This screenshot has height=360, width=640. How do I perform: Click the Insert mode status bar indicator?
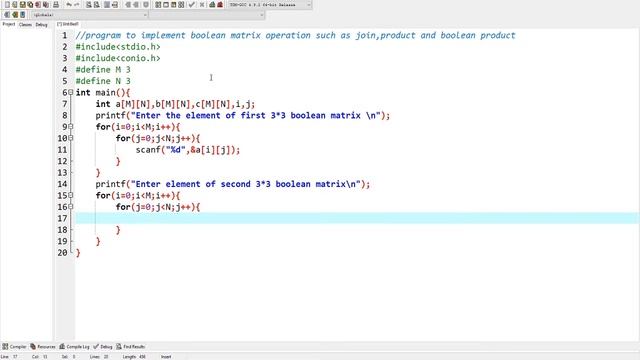tap(166, 357)
